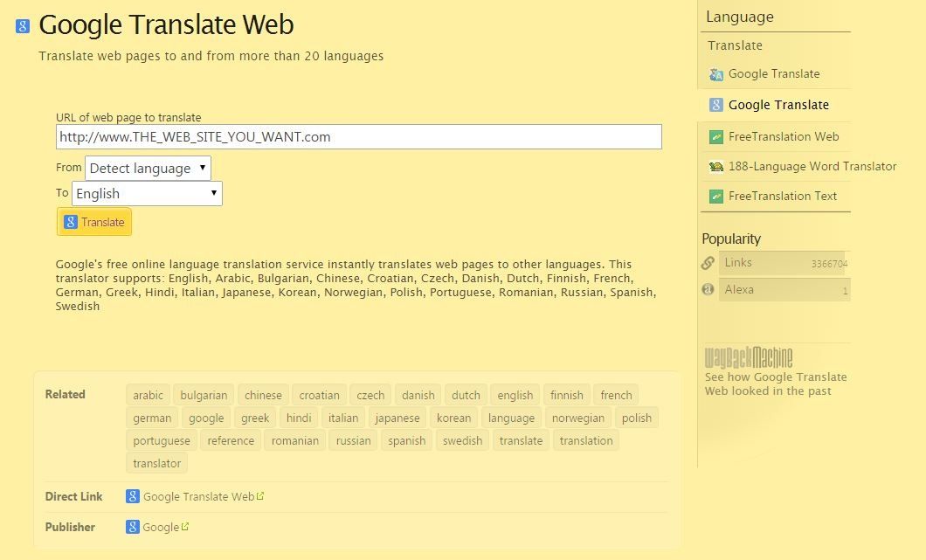Viewport: 926px width, 560px height.
Task: Click the reference related tag
Action: tap(231, 440)
